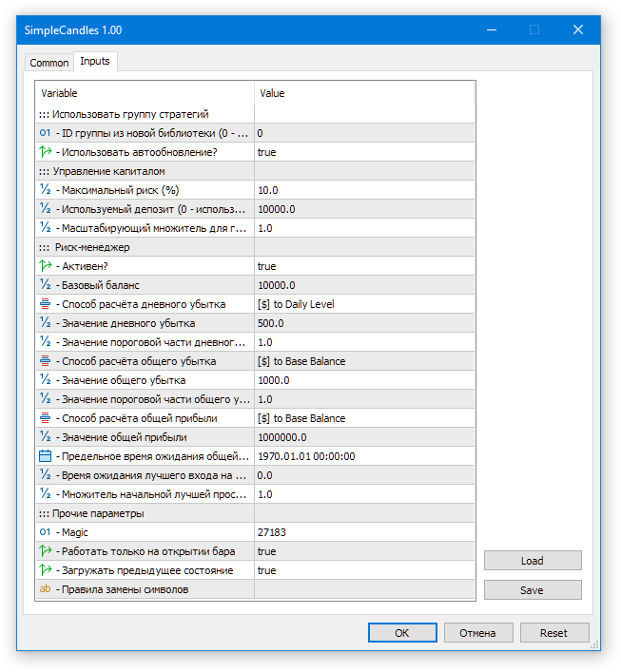Edit date value 1970.01.01 00:00:00
Image resolution: width=621 pixels, height=672 pixels.
coord(364,456)
